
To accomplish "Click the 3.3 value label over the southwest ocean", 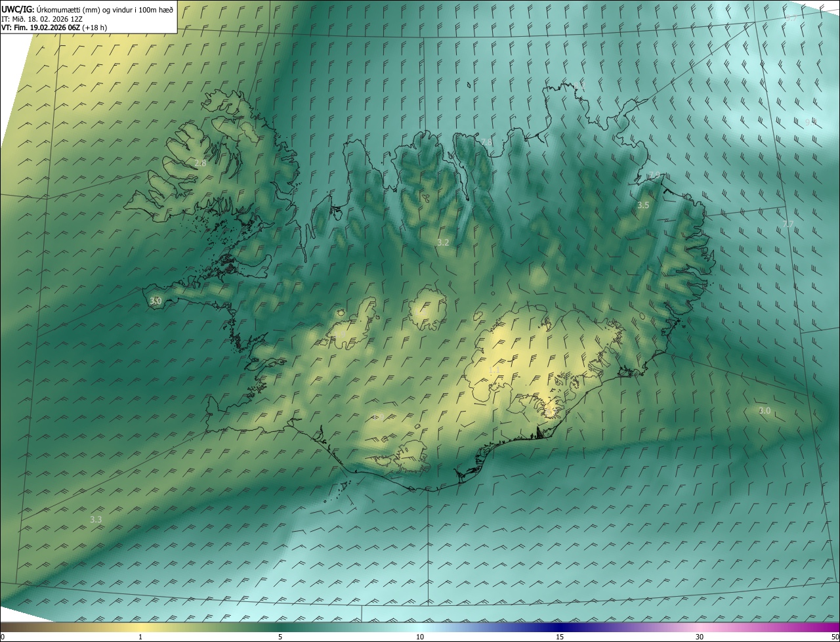I will 96,519.
